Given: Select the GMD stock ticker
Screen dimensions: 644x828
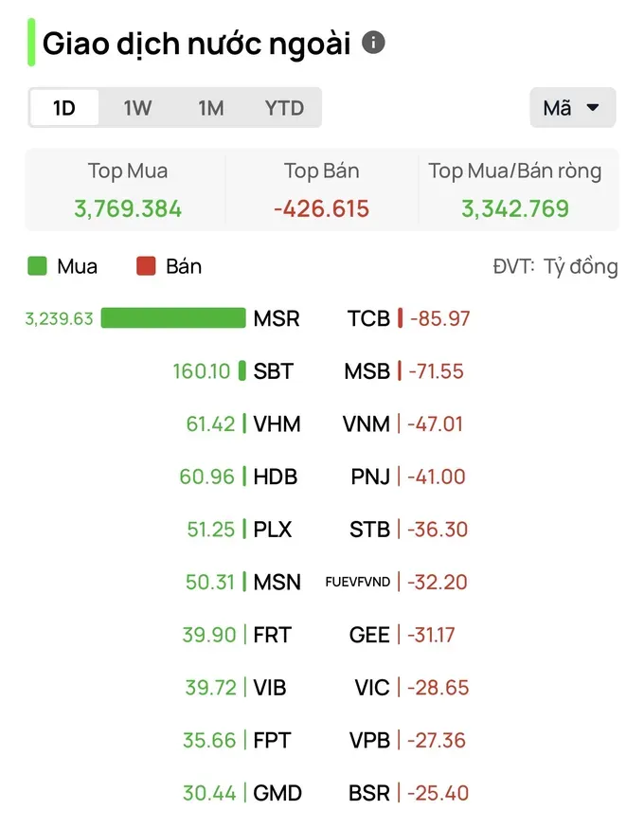Looking at the screenshot, I should pyautogui.click(x=277, y=793).
